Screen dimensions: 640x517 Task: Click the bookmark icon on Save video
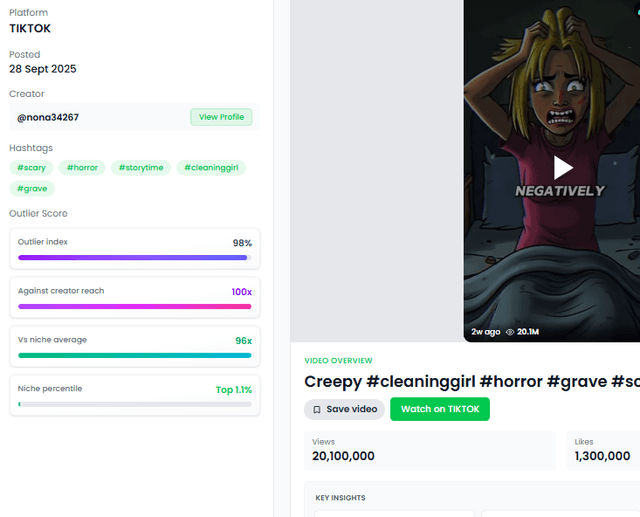(x=317, y=409)
